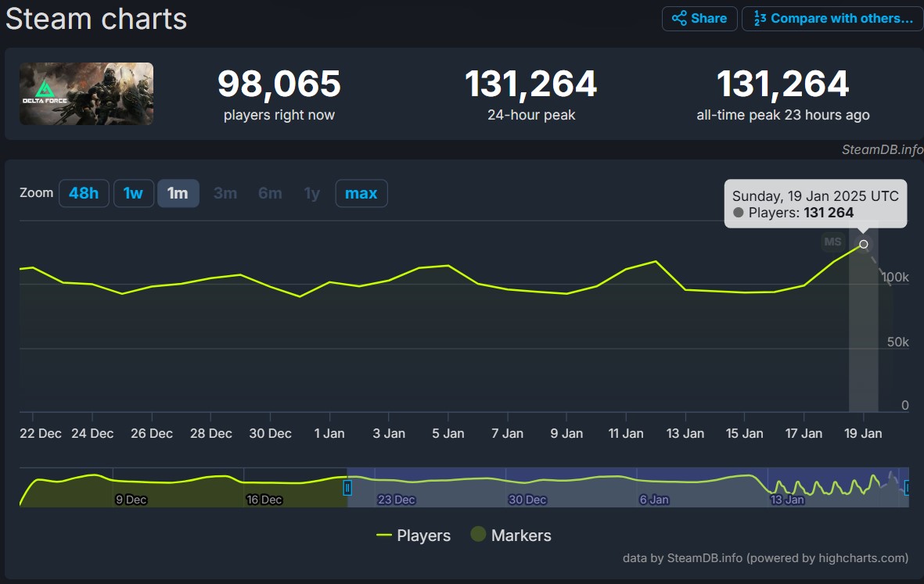Grab the left navigator range handle

click(347, 488)
